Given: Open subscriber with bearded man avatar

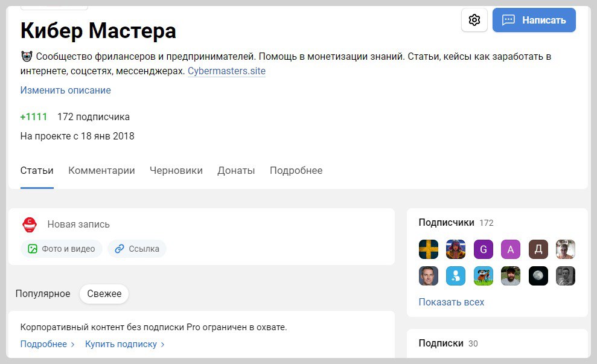Looking at the screenshot, I should click(511, 276).
